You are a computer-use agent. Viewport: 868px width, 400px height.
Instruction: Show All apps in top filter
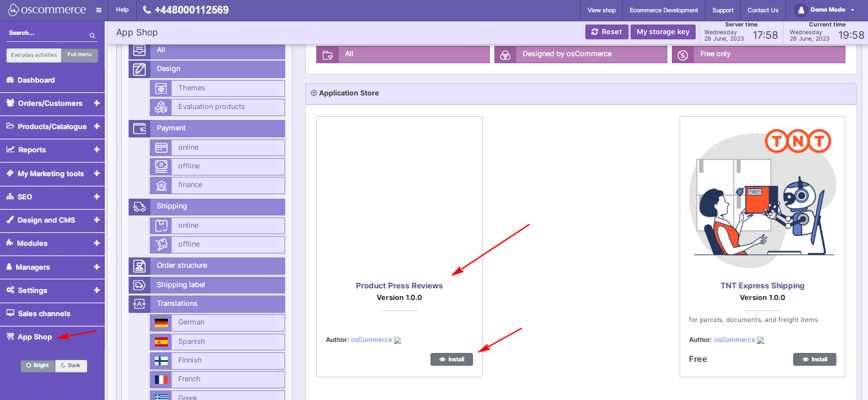point(403,54)
